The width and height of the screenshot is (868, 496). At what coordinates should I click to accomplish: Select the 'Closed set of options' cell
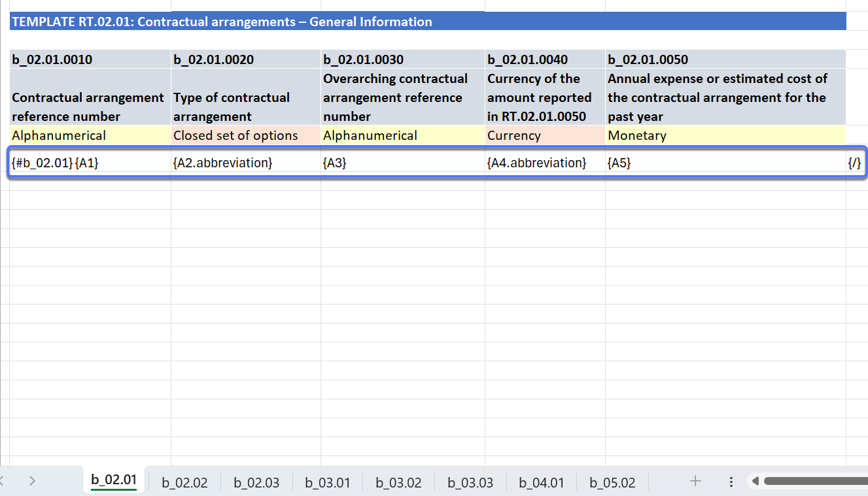coord(235,135)
